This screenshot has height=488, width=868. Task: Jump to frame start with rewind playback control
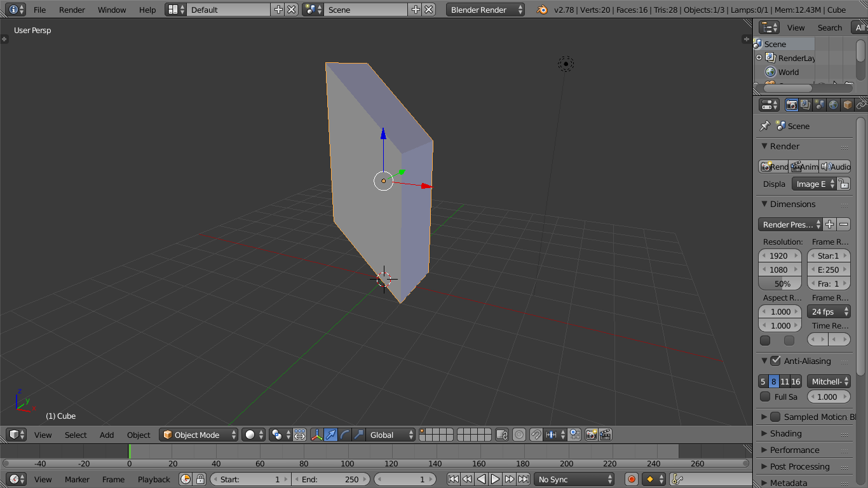[453, 479]
